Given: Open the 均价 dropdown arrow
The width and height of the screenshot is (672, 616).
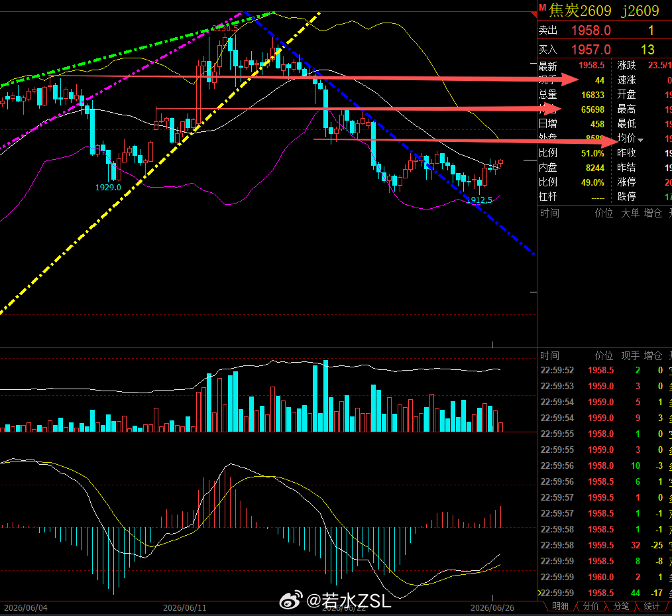Looking at the screenshot, I should [x=640, y=140].
